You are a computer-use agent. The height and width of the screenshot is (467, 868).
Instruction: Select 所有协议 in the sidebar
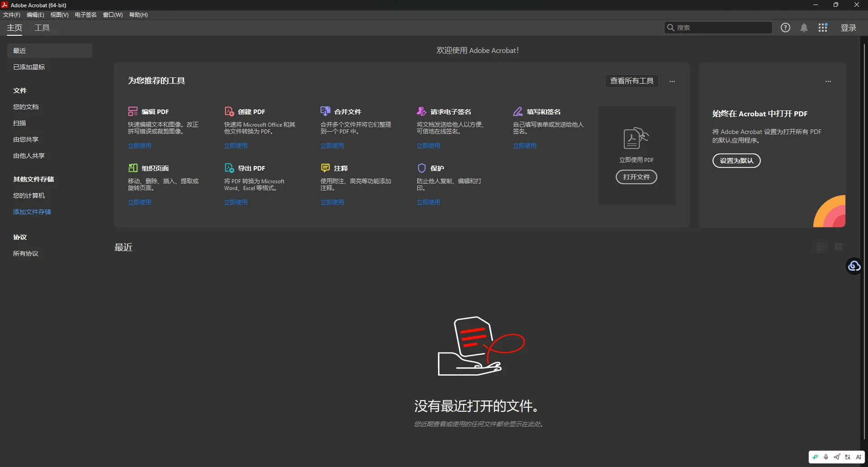[26, 253]
